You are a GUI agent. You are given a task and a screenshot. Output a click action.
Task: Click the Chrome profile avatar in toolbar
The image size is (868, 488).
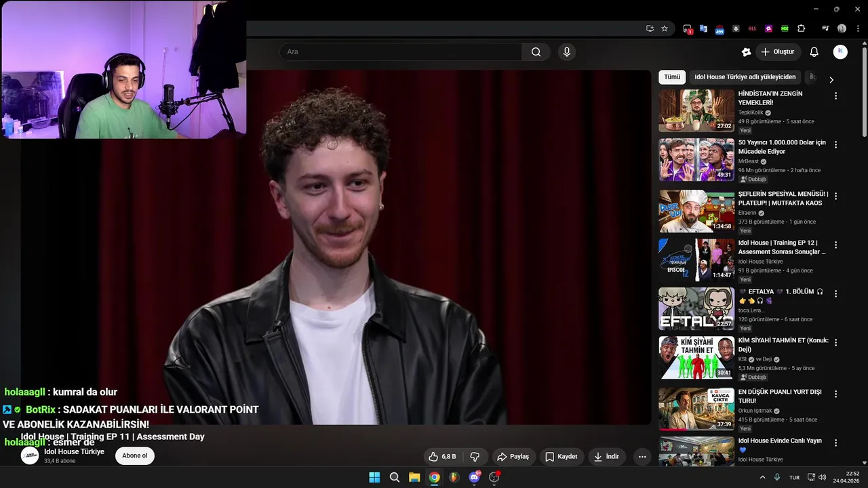pos(842,28)
